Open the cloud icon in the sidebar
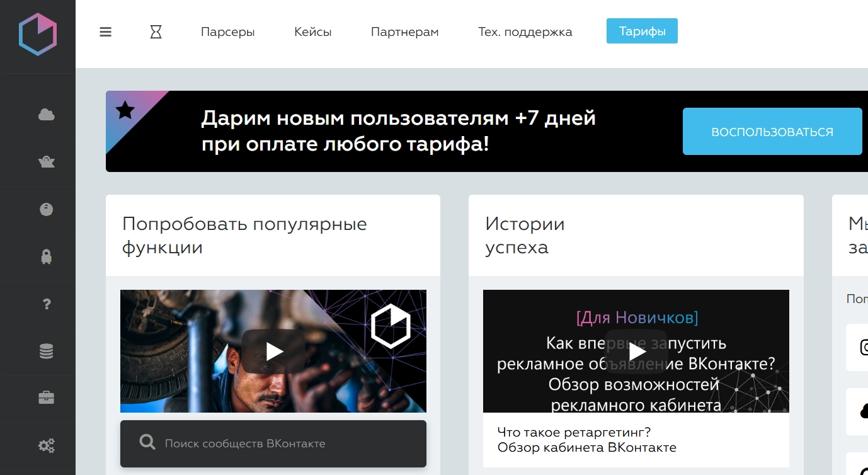This screenshot has width=868, height=475. point(46,115)
